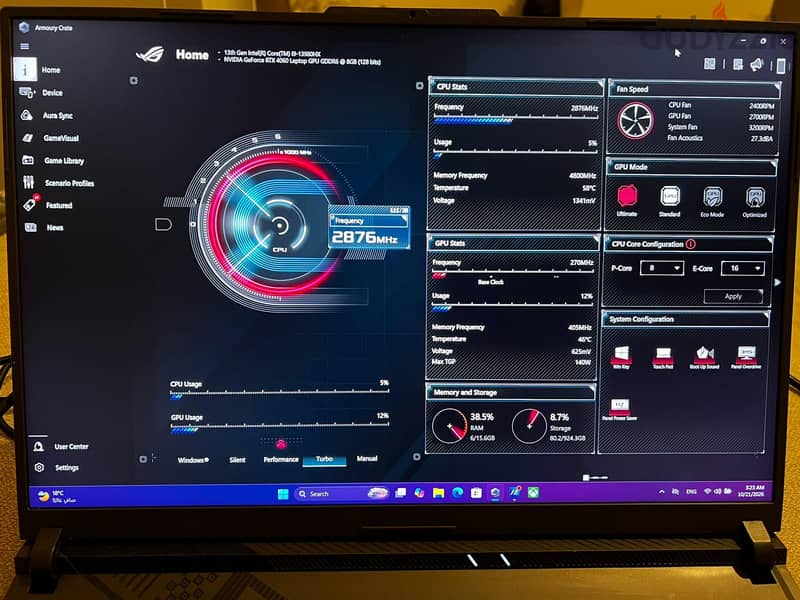The image size is (800, 600).
Task: Toggle the Touch Pad setting
Action: tap(663, 357)
